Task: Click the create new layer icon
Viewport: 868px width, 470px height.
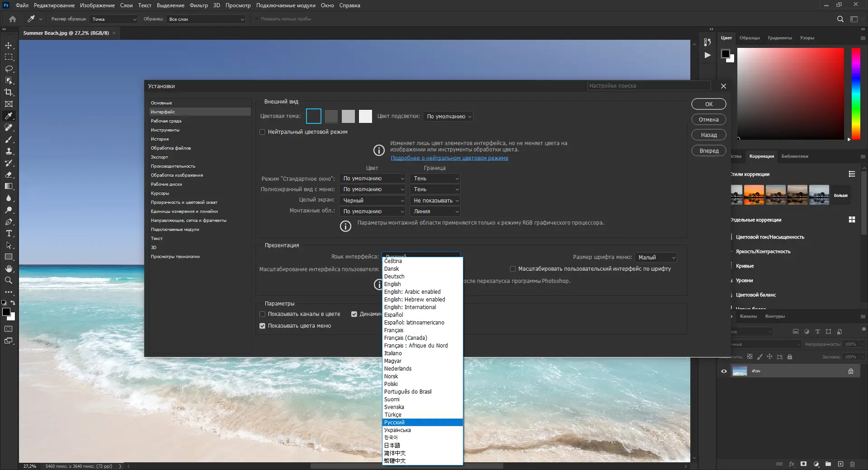Action: point(840,464)
